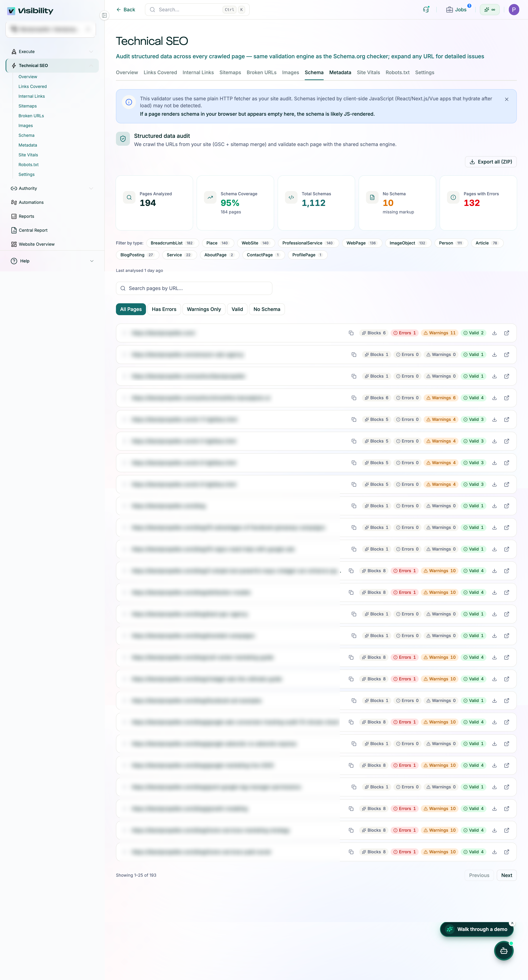
Task: Expand the Authority section chevron
Action: point(91,188)
